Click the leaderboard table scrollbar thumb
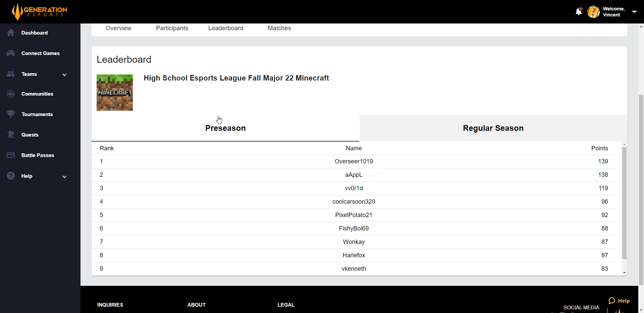 (624, 203)
